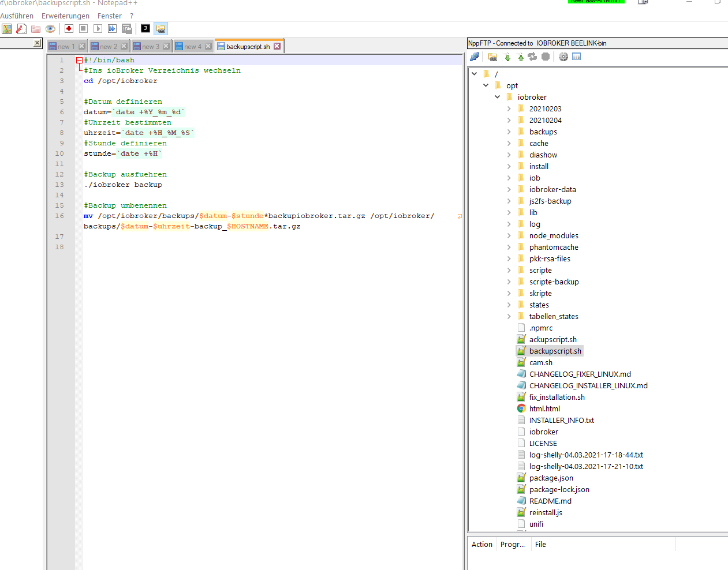Run macro multiple times icon
This screenshot has width=728, height=570.
[112, 29]
